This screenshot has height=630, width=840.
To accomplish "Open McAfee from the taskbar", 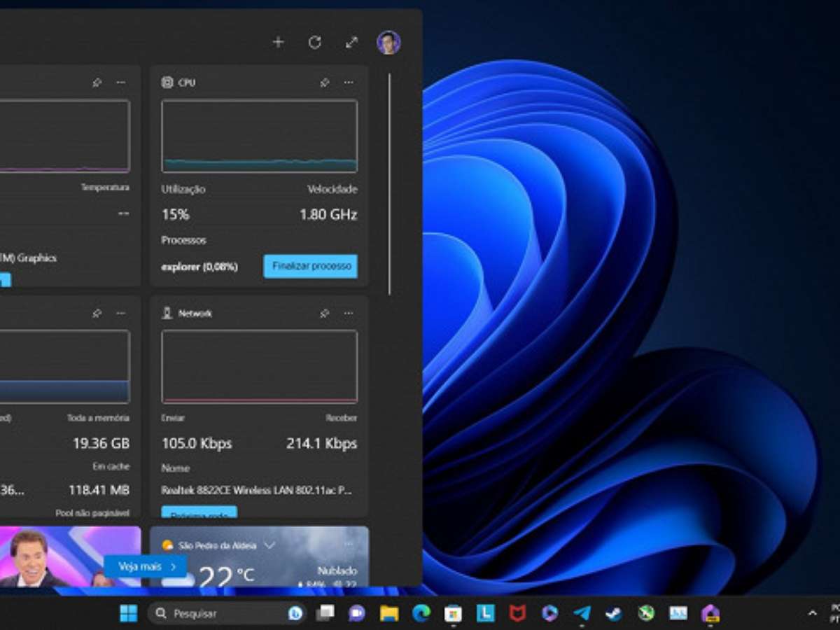I will pos(518,614).
